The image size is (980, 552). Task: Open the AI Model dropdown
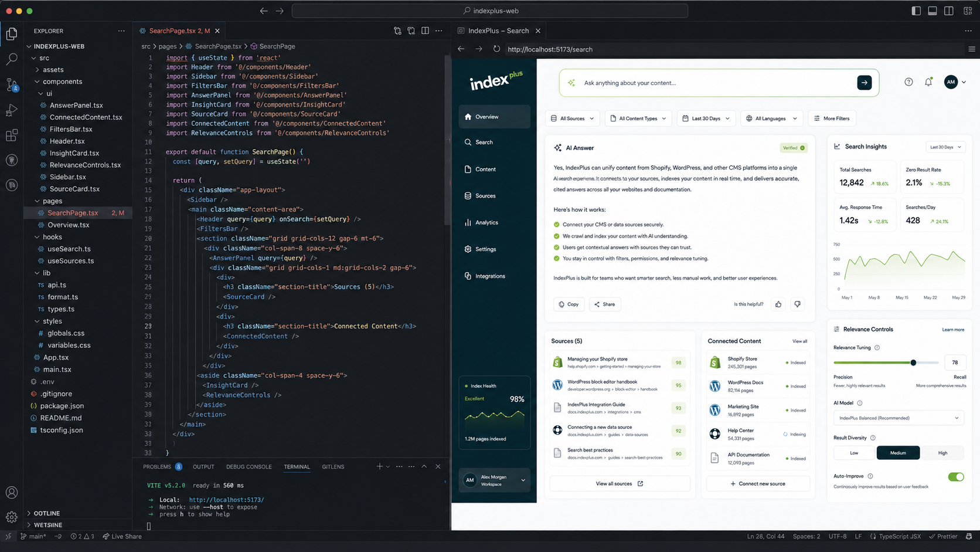pos(899,418)
